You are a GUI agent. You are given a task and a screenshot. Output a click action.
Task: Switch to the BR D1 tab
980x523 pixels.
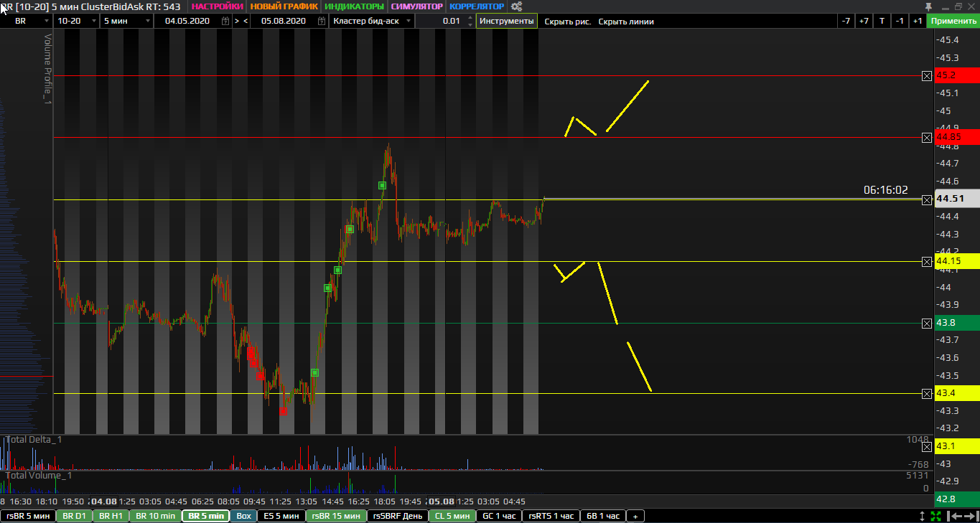tap(75, 516)
